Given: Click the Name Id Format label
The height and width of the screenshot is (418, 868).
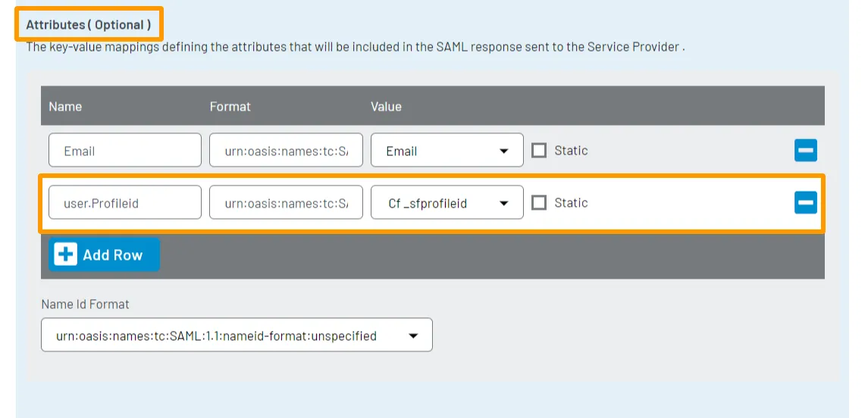Looking at the screenshot, I should tap(85, 304).
